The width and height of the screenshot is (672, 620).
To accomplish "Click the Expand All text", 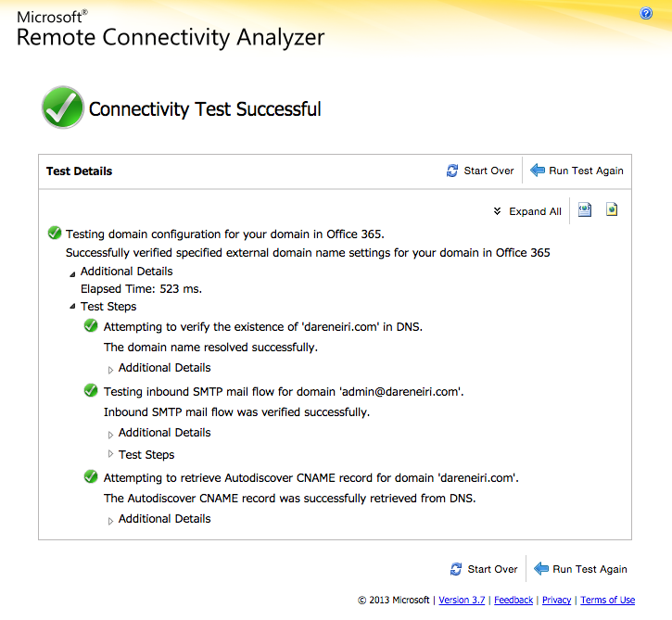I will [x=535, y=211].
